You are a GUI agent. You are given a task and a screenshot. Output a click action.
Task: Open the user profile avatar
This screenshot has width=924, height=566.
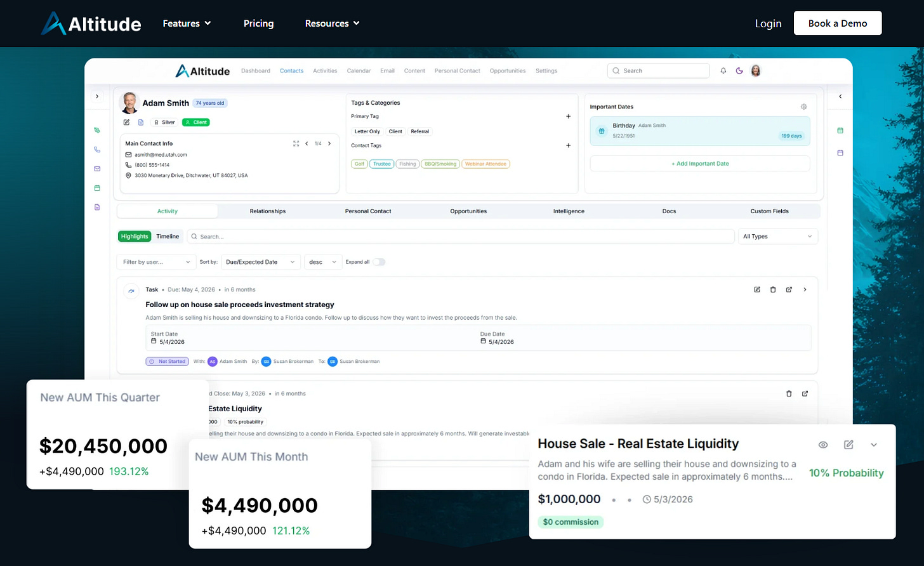tap(756, 71)
